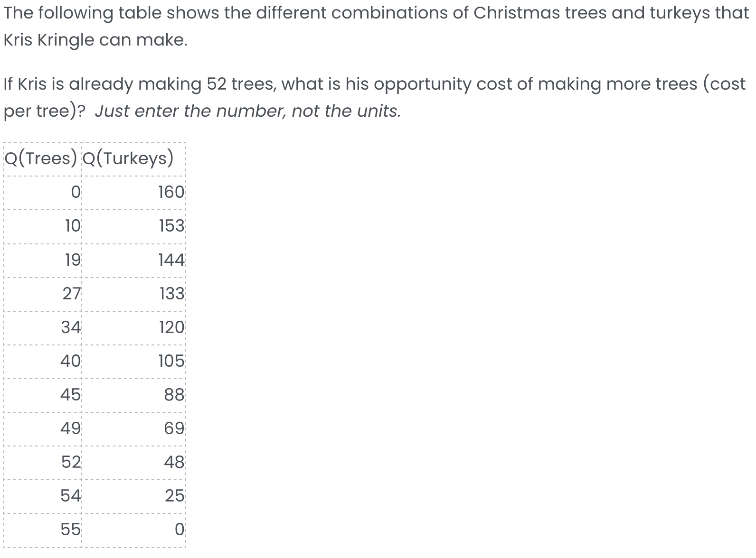Click the trees cell showing 45

[71, 395]
